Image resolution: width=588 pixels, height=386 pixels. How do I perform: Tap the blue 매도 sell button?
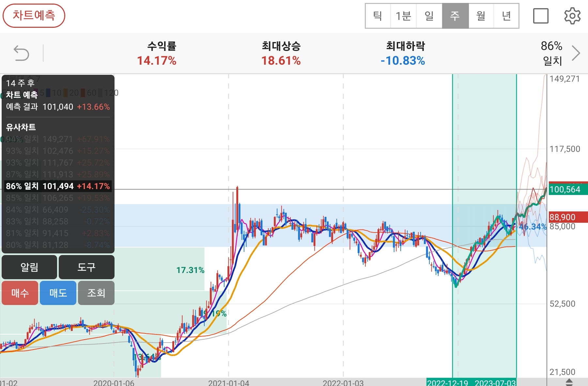(x=58, y=293)
